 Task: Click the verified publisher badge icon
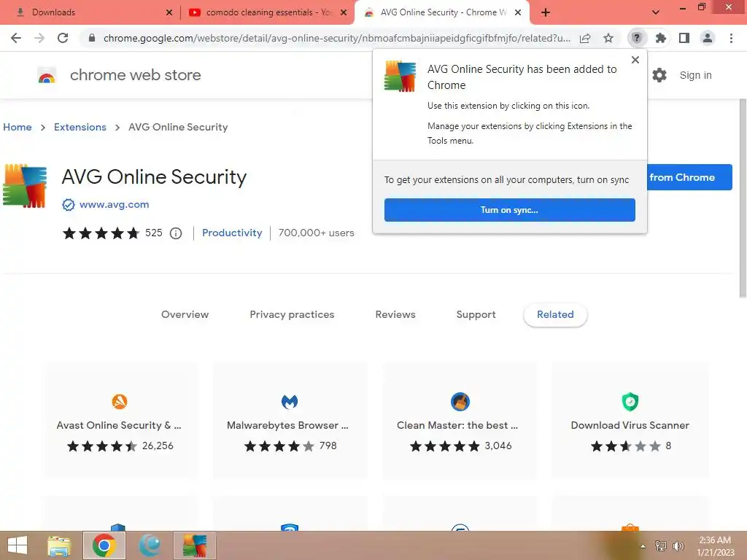coord(68,205)
